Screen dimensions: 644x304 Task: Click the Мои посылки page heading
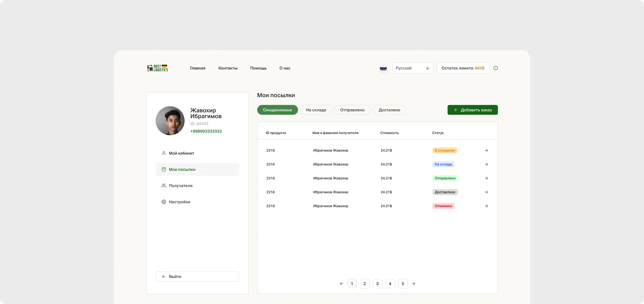[276, 95]
